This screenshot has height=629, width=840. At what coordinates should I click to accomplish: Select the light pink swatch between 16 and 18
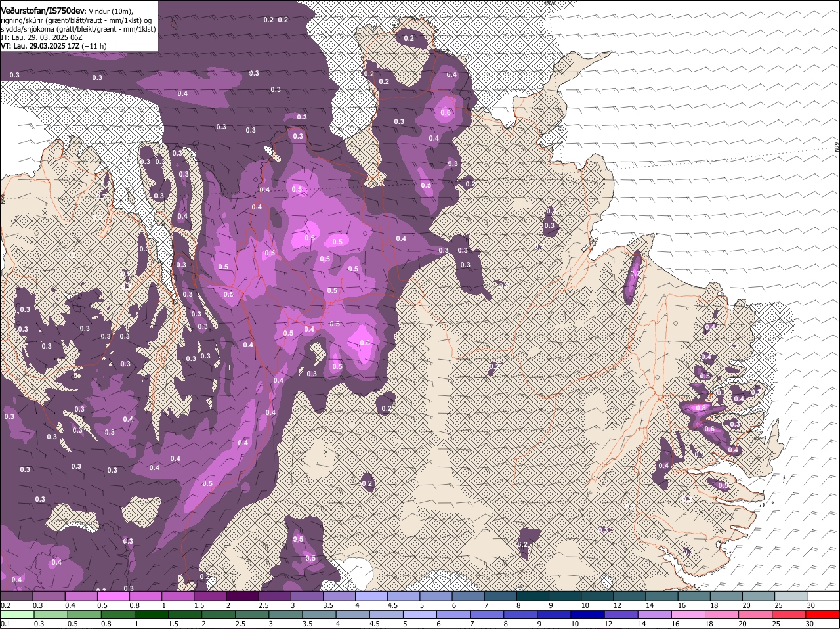688,615
